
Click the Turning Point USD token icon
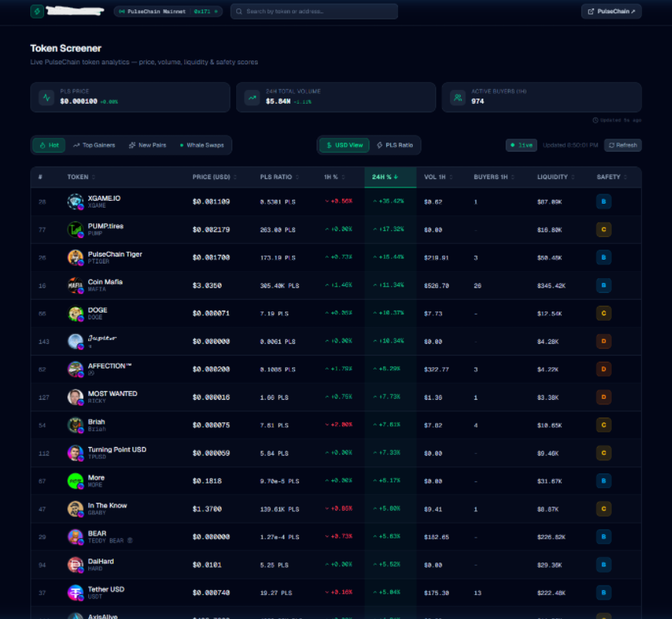pyautogui.click(x=75, y=453)
